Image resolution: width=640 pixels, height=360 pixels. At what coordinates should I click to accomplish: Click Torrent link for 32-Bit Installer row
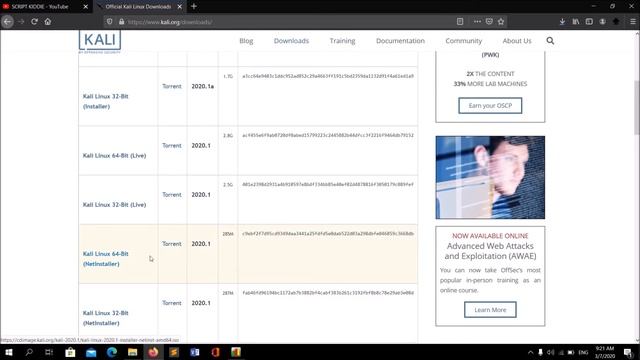(171, 86)
